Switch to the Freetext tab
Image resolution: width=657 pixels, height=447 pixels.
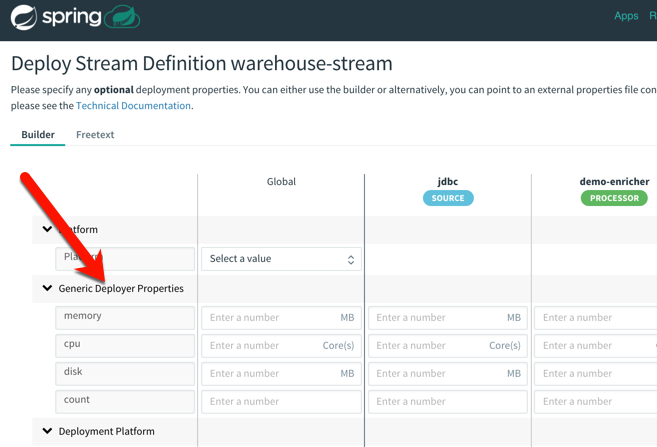pos(95,135)
